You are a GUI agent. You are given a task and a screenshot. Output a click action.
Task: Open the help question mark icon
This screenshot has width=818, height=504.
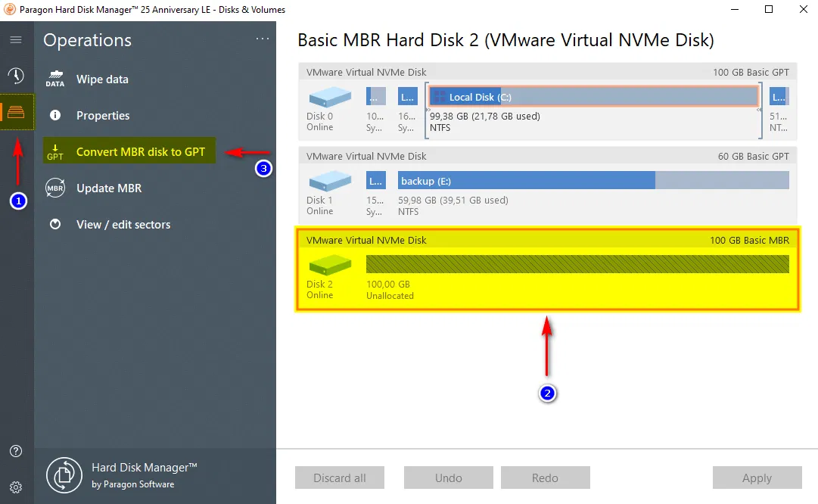pos(16,451)
